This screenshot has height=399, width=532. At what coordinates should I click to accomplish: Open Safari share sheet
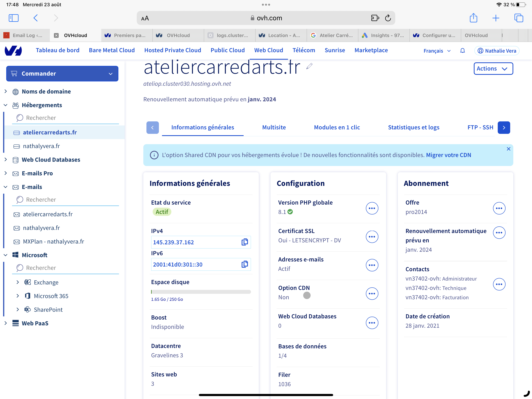(473, 18)
